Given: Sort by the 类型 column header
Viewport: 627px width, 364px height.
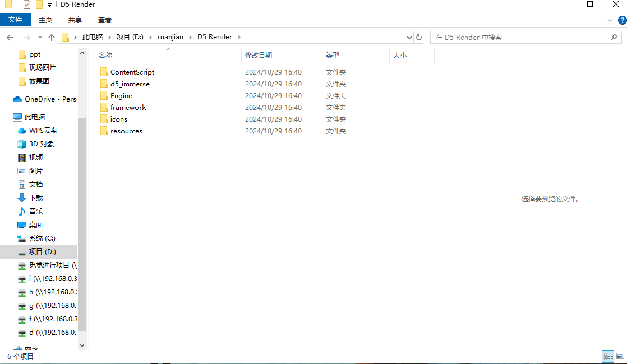Looking at the screenshot, I should point(333,55).
